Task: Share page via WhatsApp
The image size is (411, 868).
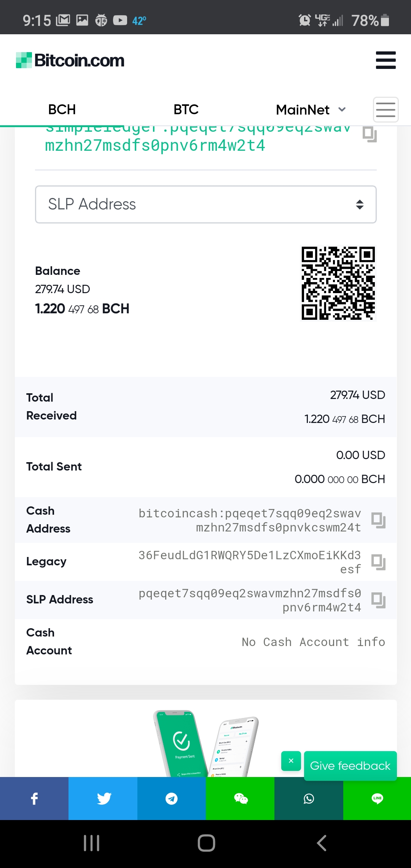Action: coord(309,798)
